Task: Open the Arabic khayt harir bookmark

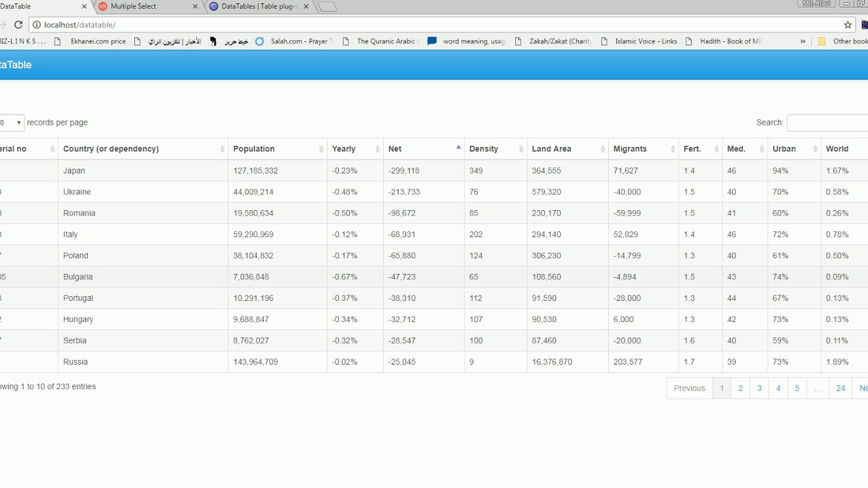Action: click(x=230, y=41)
